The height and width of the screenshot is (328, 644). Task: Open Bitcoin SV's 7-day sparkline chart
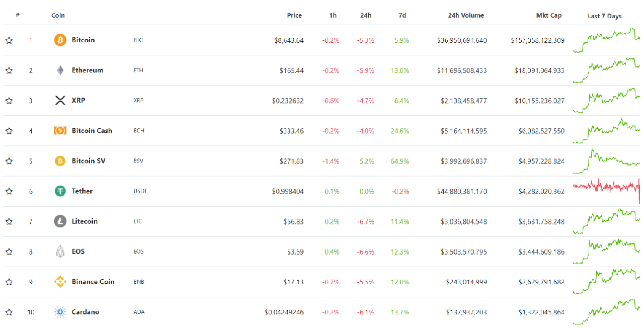point(606,161)
